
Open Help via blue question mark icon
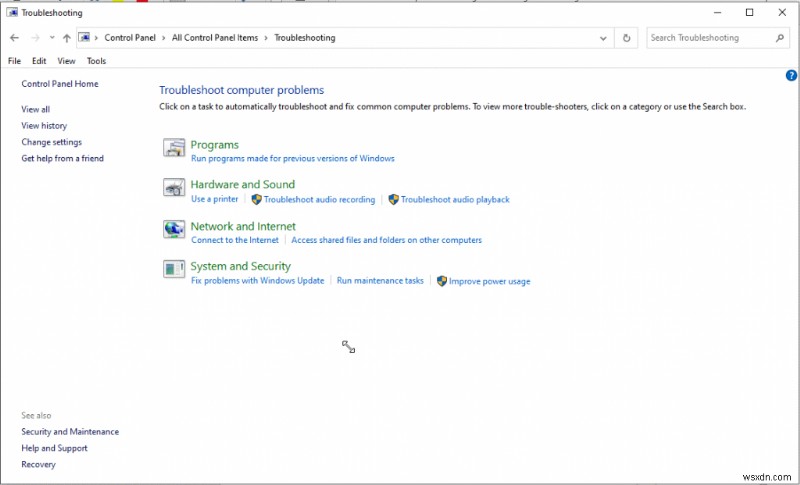pos(791,75)
